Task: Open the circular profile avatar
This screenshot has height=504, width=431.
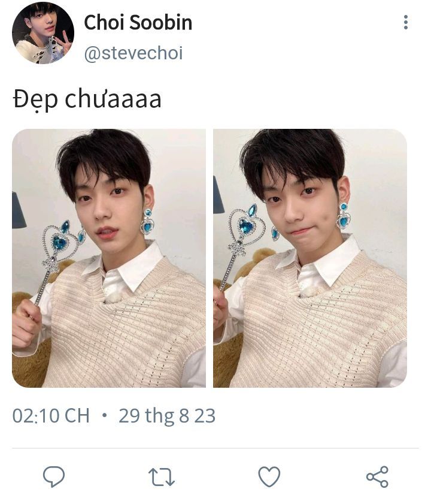Action: [x=43, y=33]
